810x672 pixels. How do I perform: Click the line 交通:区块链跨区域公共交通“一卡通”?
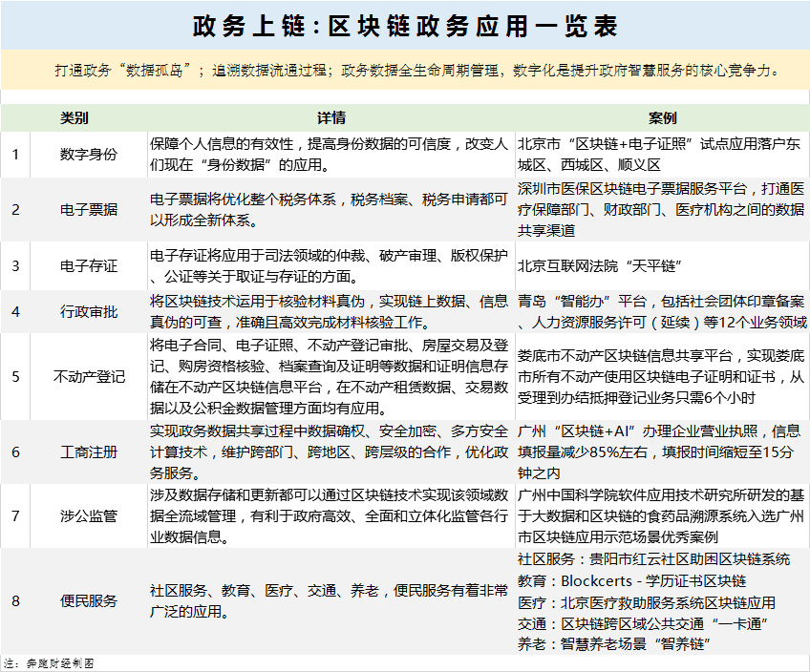coord(643,624)
